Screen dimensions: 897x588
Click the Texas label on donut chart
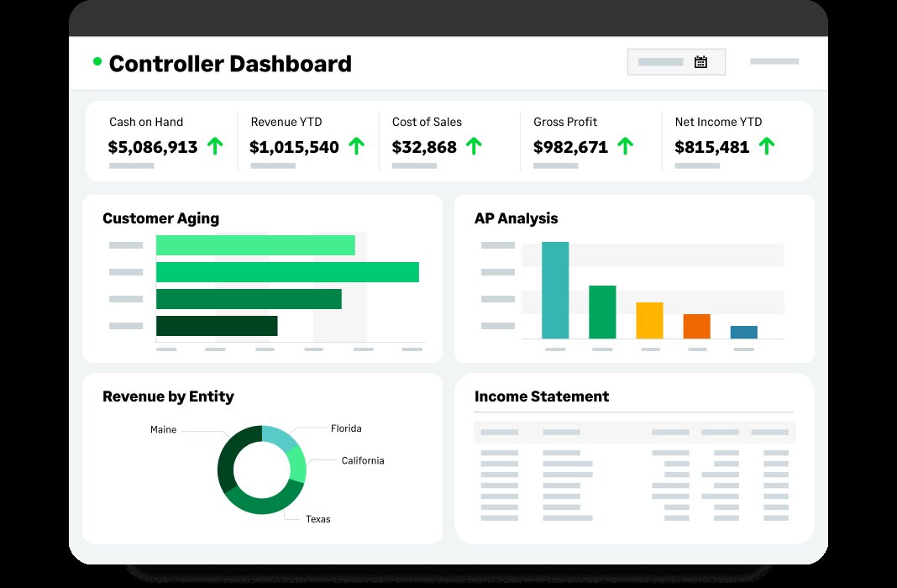(x=317, y=519)
